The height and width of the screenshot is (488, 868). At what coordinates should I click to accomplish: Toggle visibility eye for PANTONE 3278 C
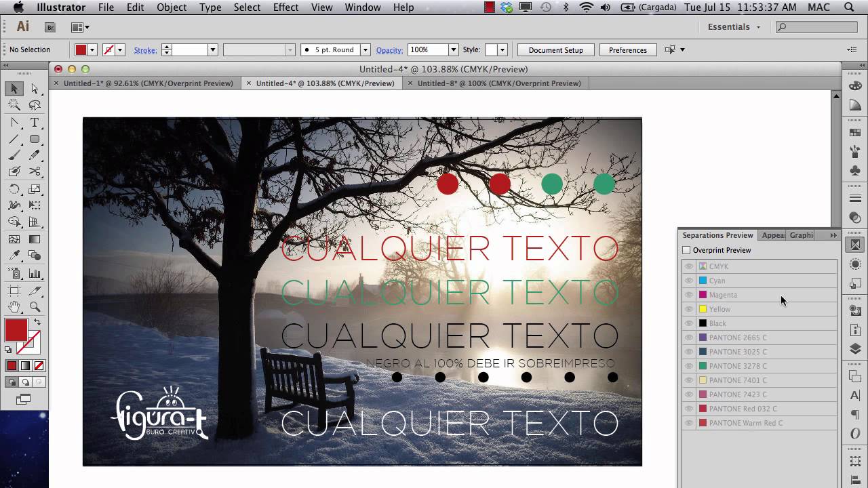click(x=689, y=366)
